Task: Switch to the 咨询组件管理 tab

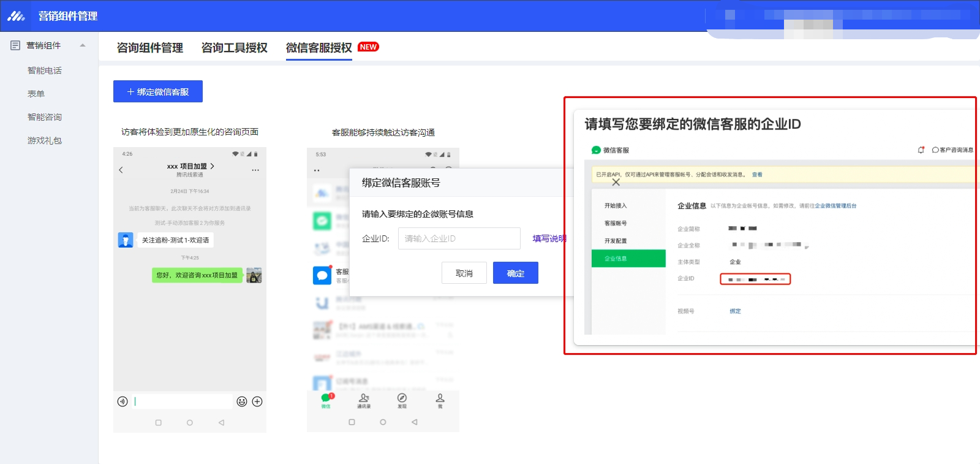Action: pos(150,48)
